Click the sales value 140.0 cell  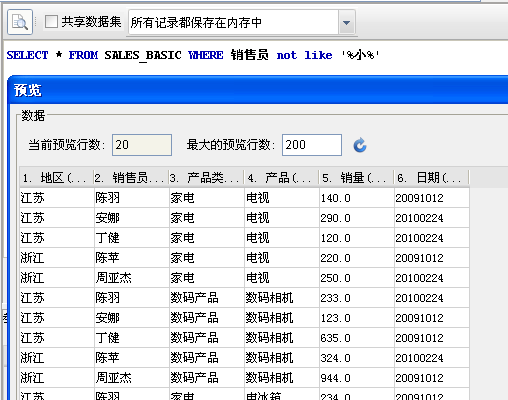357,198
